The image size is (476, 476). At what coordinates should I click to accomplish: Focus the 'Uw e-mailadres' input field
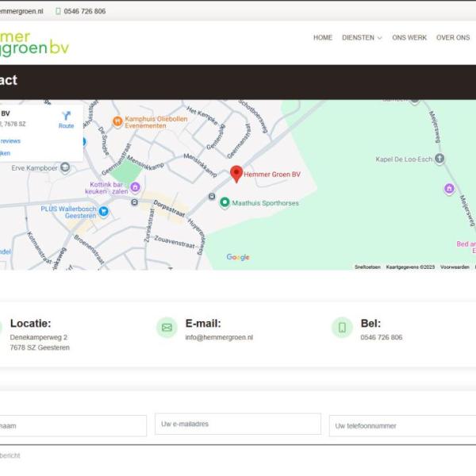point(237,424)
